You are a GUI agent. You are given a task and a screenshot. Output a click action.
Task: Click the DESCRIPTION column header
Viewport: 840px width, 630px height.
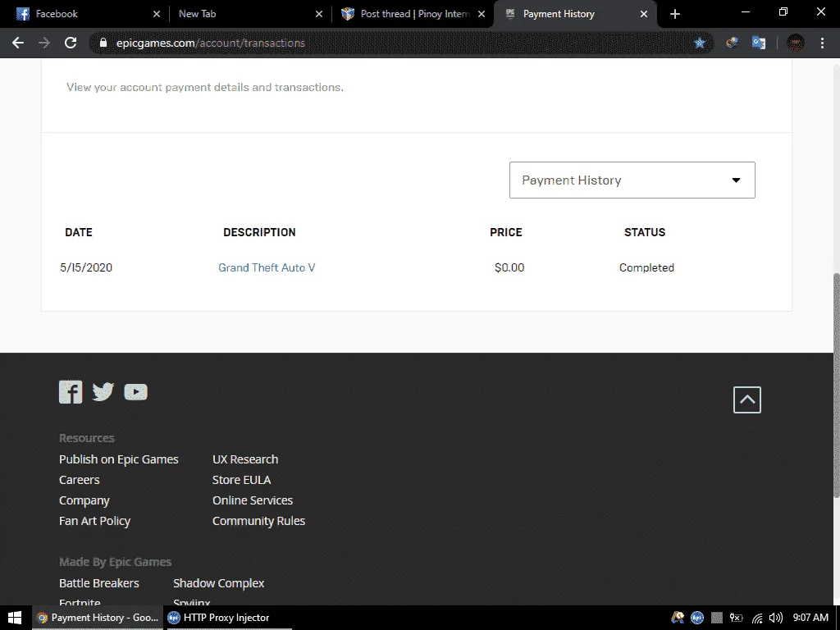coord(259,232)
